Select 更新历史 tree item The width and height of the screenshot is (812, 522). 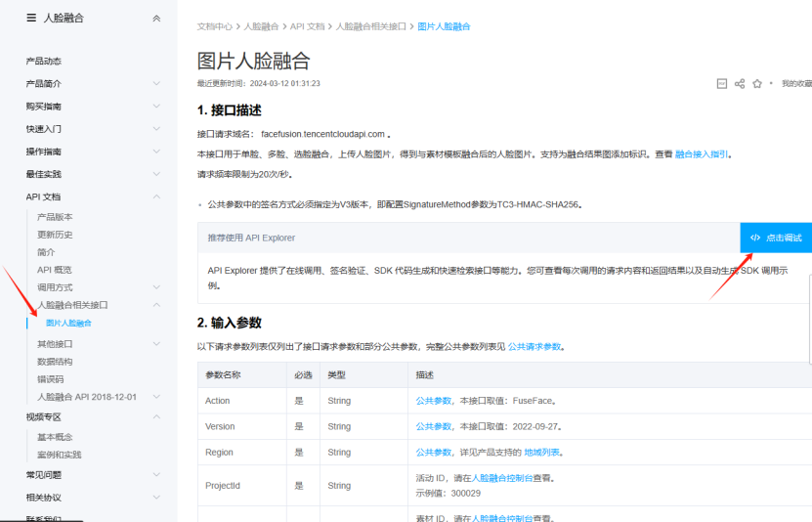pyautogui.click(x=55, y=235)
